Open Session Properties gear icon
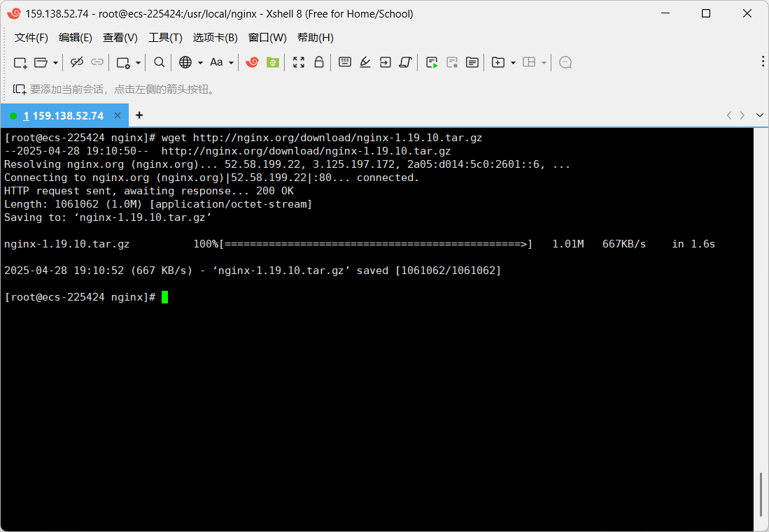 [123, 62]
